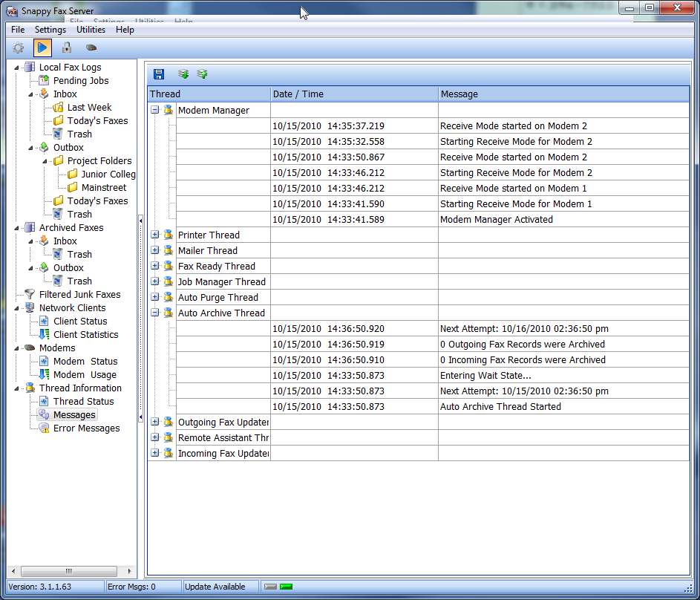
Task: Click the Junior Colleg folder icon
Action: point(72,174)
